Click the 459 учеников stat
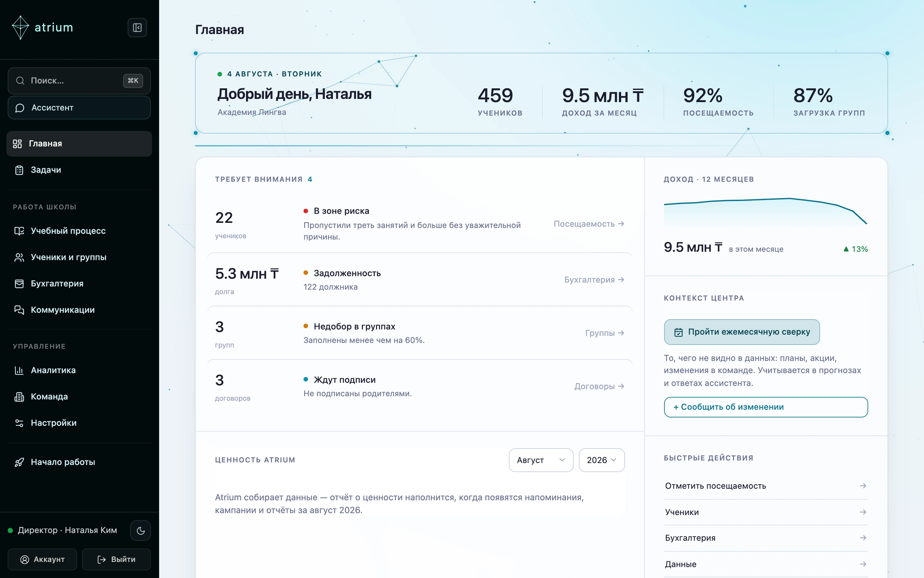The width and height of the screenshot is (924, 578). [x=500, y=102]
